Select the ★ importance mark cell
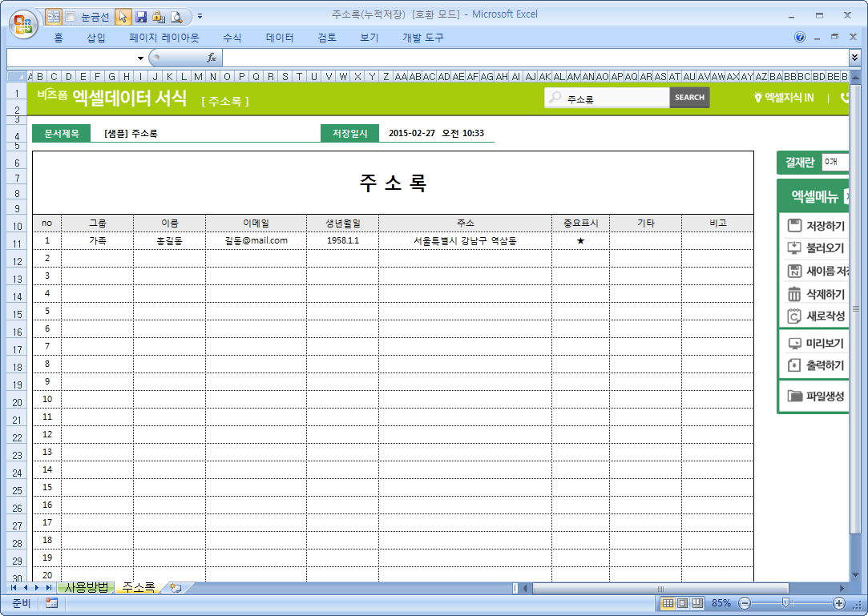Screen dimensions: 868x616 [580, 241]
